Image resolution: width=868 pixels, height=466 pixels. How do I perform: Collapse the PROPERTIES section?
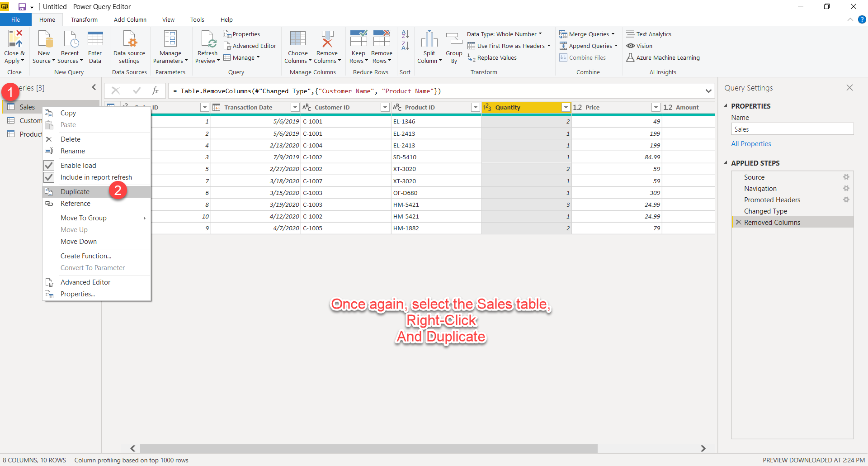pyautogui.click(x=726, y=106)
